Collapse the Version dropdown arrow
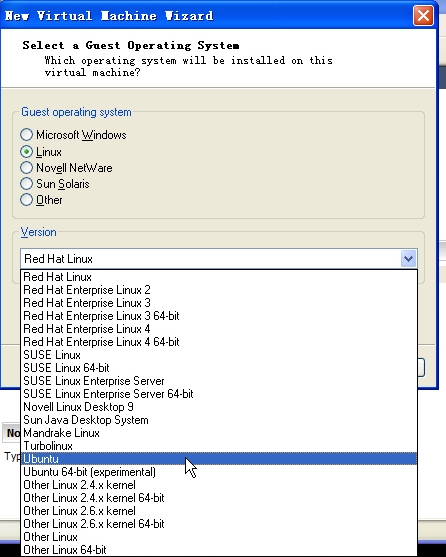This screenshot has width=446, height=557. pyautogui.click(x=408, y=259)
